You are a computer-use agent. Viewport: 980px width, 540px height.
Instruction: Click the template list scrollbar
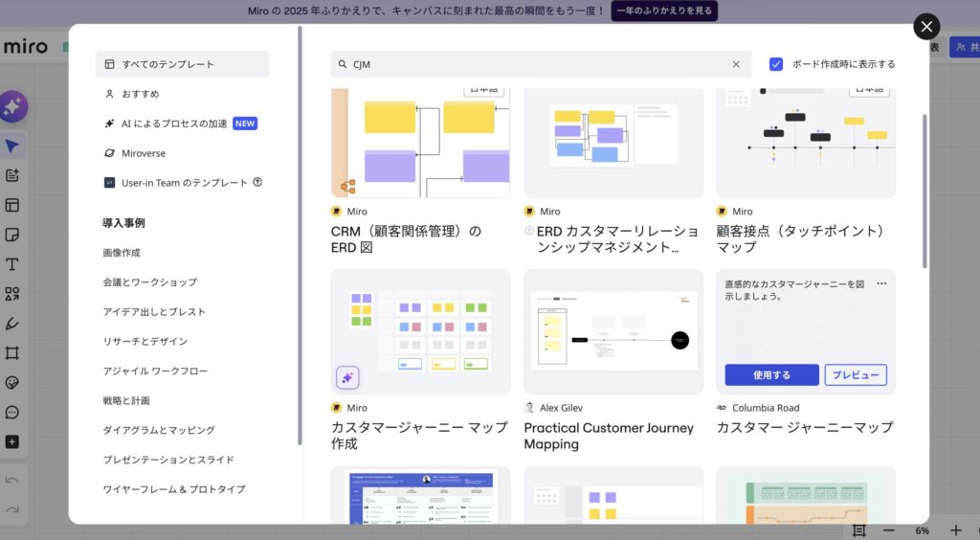pyautogui.click(x=924, y=191)
